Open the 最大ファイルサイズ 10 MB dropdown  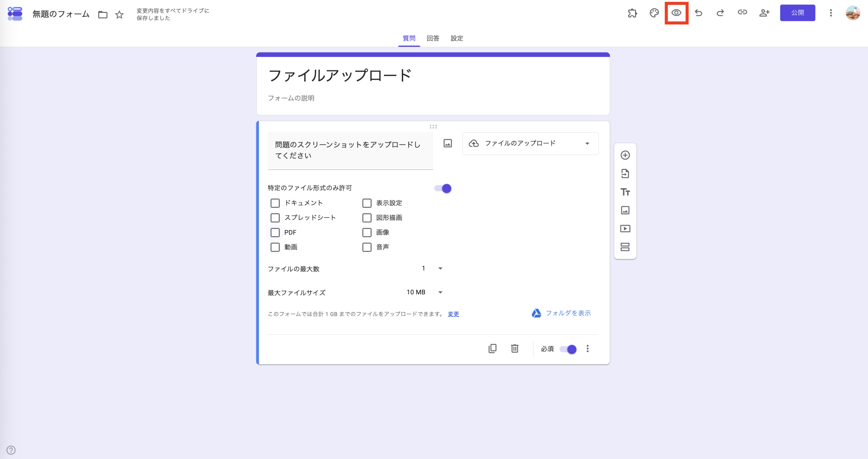(x=425, y=292)
